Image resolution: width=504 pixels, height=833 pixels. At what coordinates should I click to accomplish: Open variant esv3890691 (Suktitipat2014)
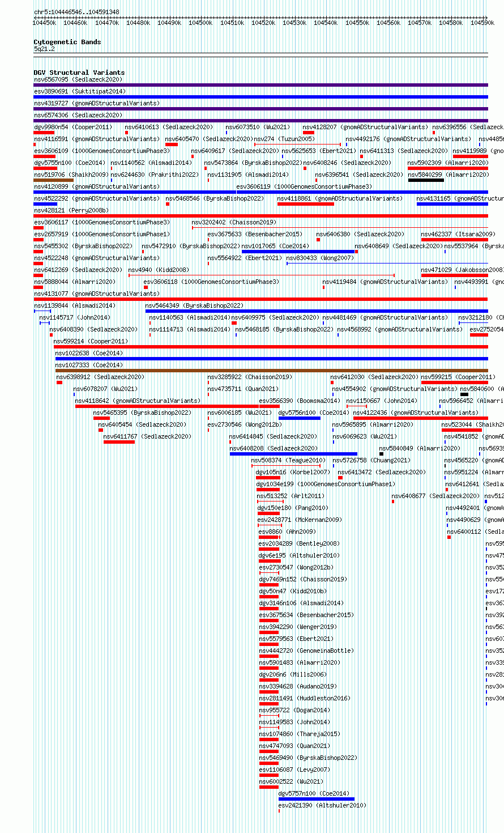tap(80, 92)
